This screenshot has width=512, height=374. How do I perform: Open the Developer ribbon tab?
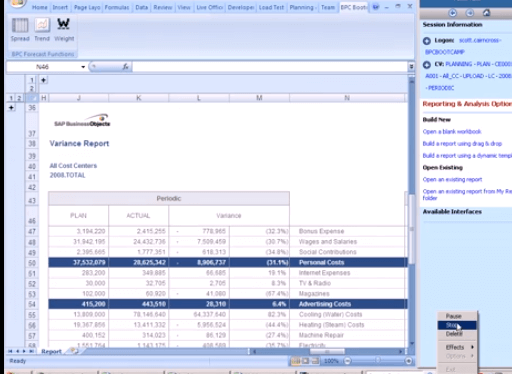tap(241, 7)
